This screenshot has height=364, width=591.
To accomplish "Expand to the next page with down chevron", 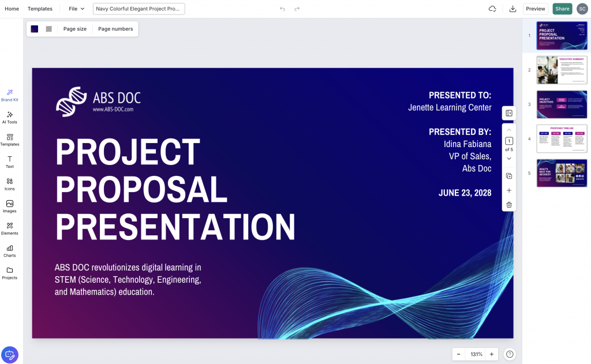I will tap(508, 158).
